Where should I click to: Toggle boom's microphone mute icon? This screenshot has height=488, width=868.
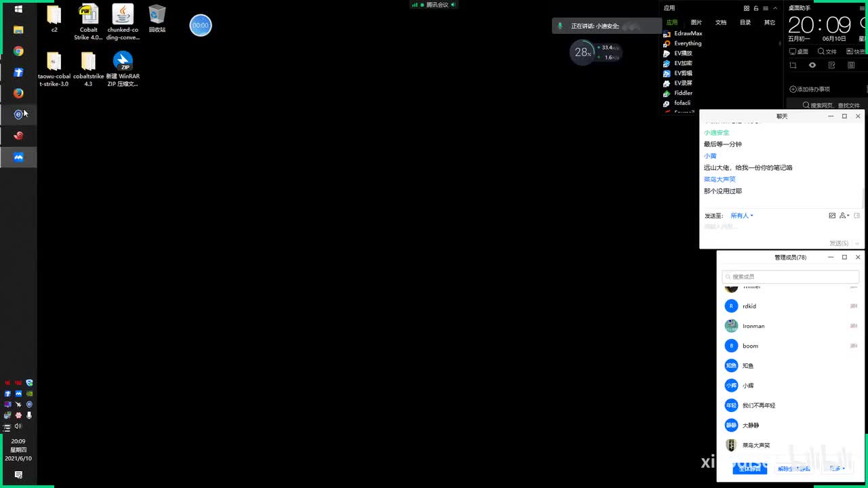tap(854, 346)
